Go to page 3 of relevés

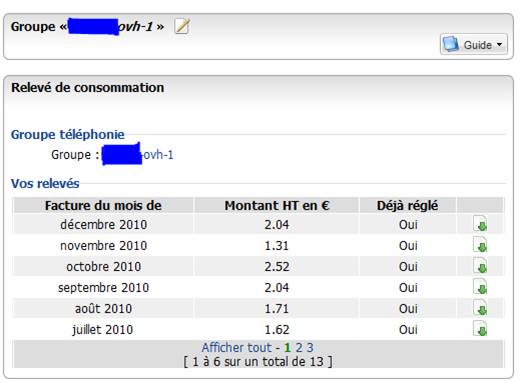(310, 348)
